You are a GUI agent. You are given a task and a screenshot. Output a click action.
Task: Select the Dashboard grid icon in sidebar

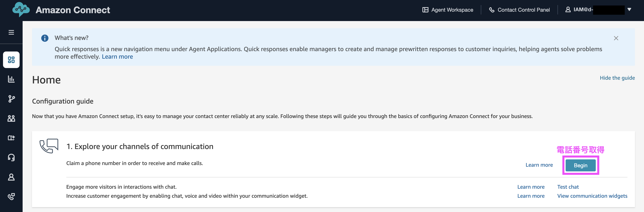click(11, 60)
